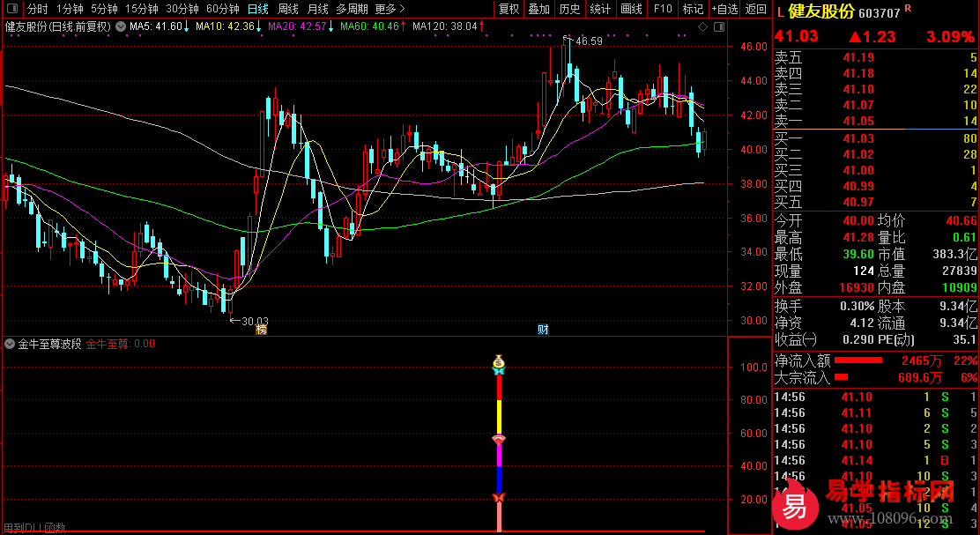The height and width of the screenshot is (535, 980).
Task: Click the 榜 marker below the chart
Action: (261, 330)
